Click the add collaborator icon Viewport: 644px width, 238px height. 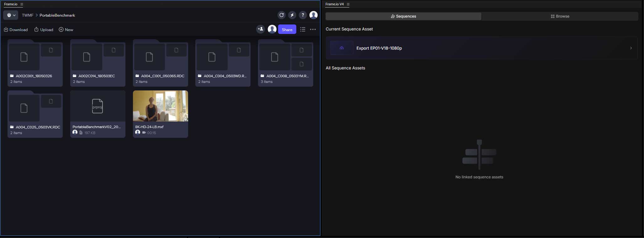pos(261,29)
